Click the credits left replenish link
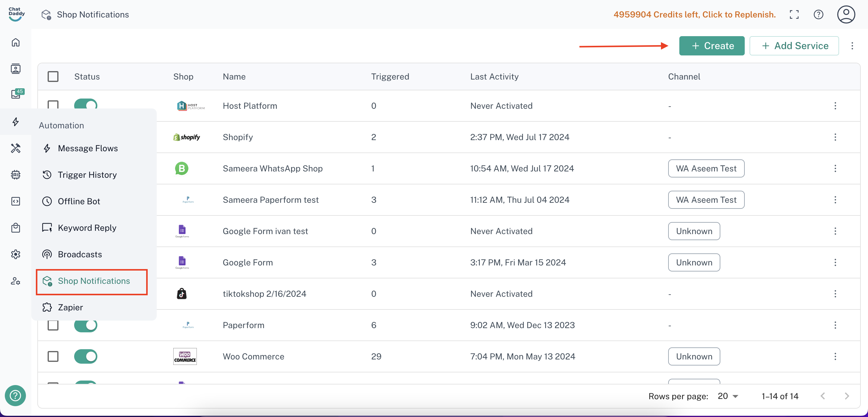868x417 pixels. pos(694,14)
